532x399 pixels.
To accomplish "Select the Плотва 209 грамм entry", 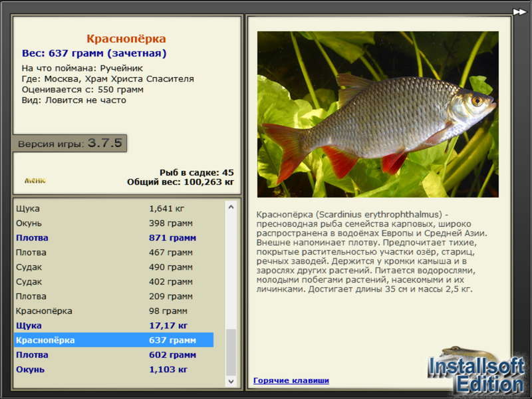I will 114,296.
